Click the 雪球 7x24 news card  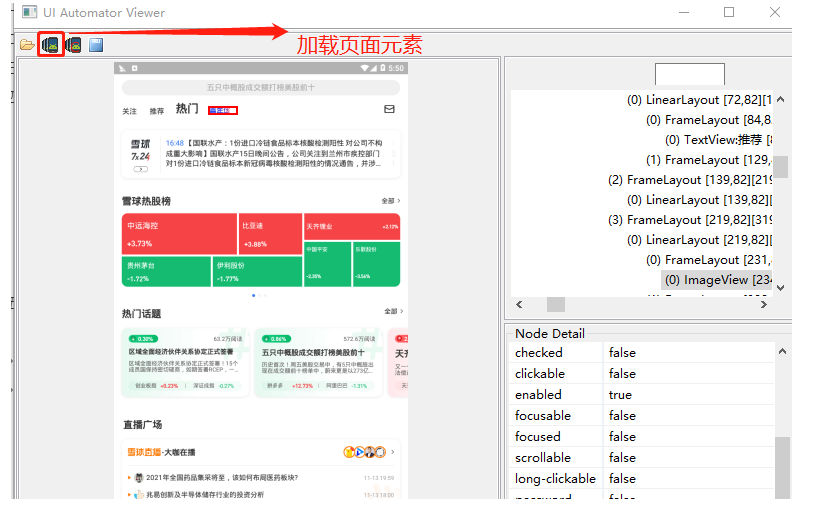point(261,154)
